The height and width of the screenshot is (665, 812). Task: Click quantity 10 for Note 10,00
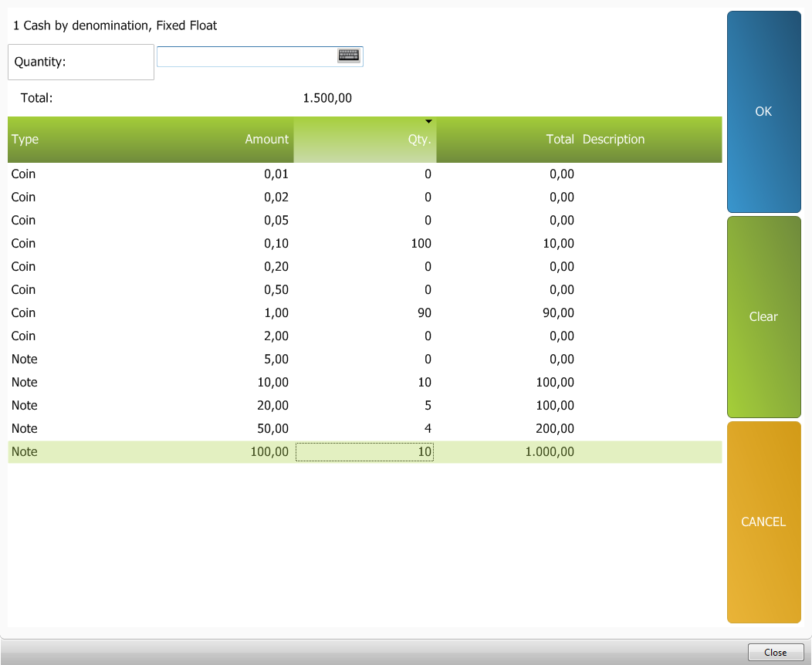tap(424, 383)
